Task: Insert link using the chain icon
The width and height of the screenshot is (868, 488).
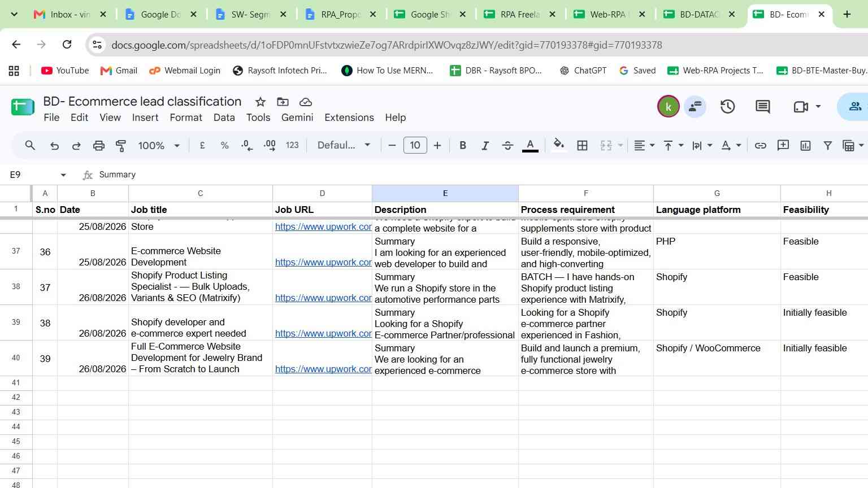Action: (x=761, y=146)
